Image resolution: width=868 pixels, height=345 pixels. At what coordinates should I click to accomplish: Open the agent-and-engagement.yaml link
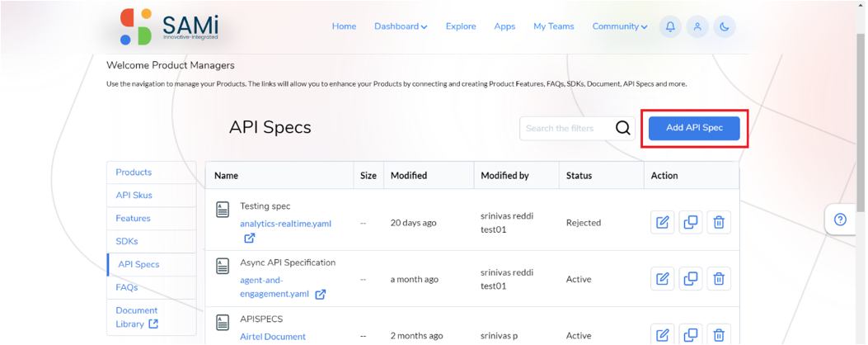click(x=274, y=287)
